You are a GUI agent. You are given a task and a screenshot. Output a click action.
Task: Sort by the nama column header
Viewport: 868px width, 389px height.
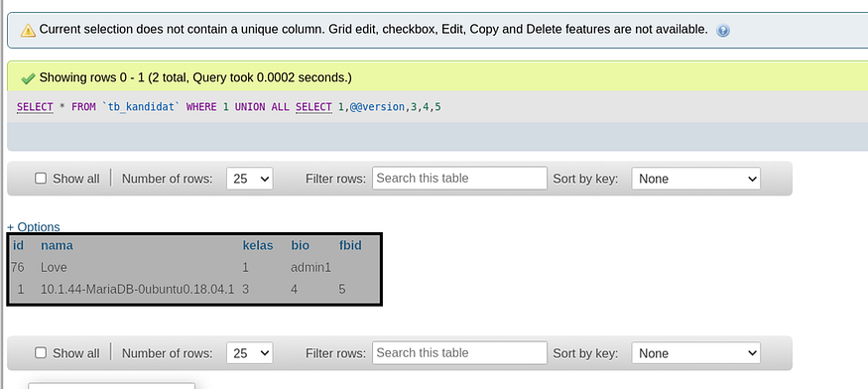click(57, 245)
